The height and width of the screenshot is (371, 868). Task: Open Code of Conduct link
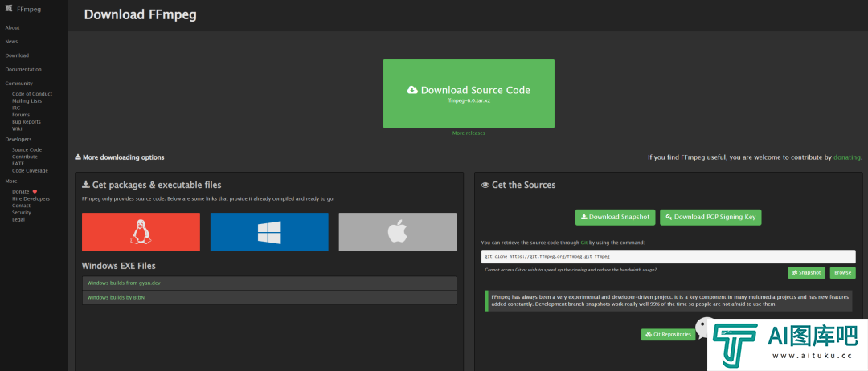click(x=32, y=94)
